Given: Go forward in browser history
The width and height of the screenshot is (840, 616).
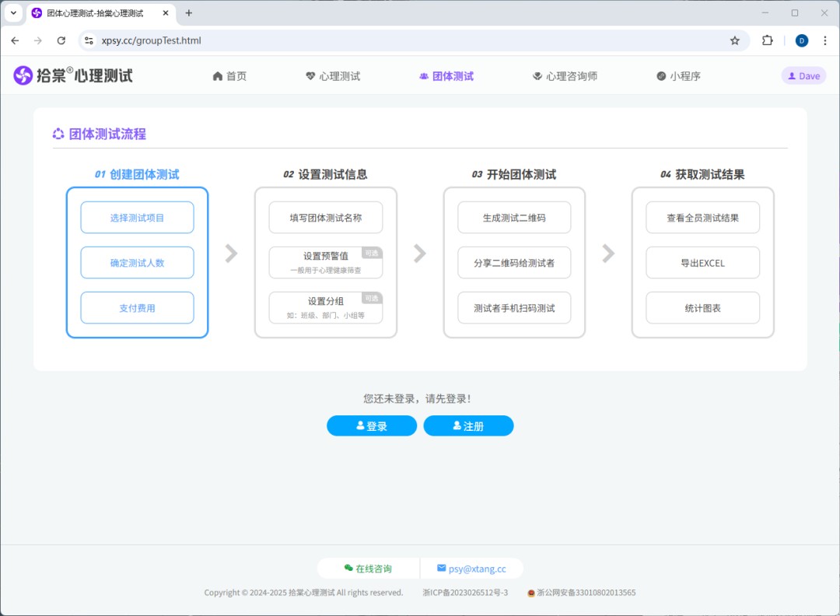Looking at the screenshot, I should pos(37,40).
